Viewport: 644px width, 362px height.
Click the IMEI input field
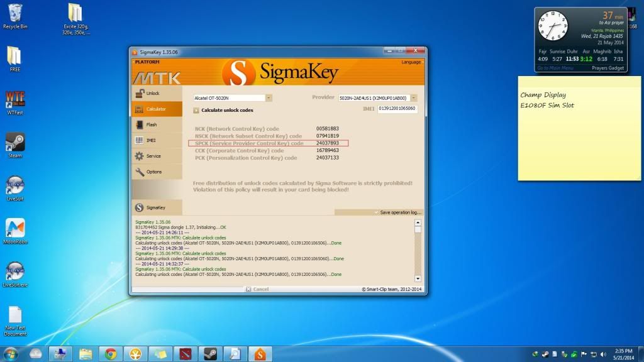pyautogui.click(x=397, y=109)
